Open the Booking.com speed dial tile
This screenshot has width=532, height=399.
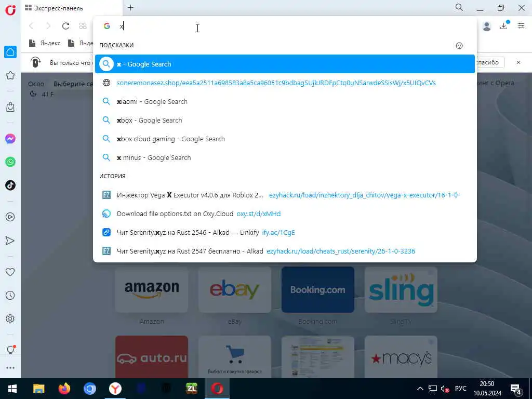(x=317, y=290)
